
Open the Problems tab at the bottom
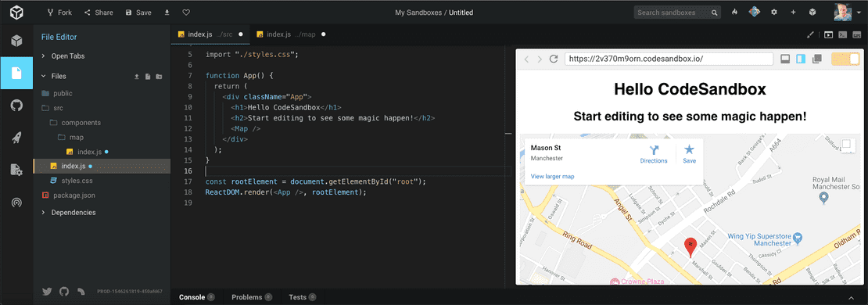[x=251, y=297]
